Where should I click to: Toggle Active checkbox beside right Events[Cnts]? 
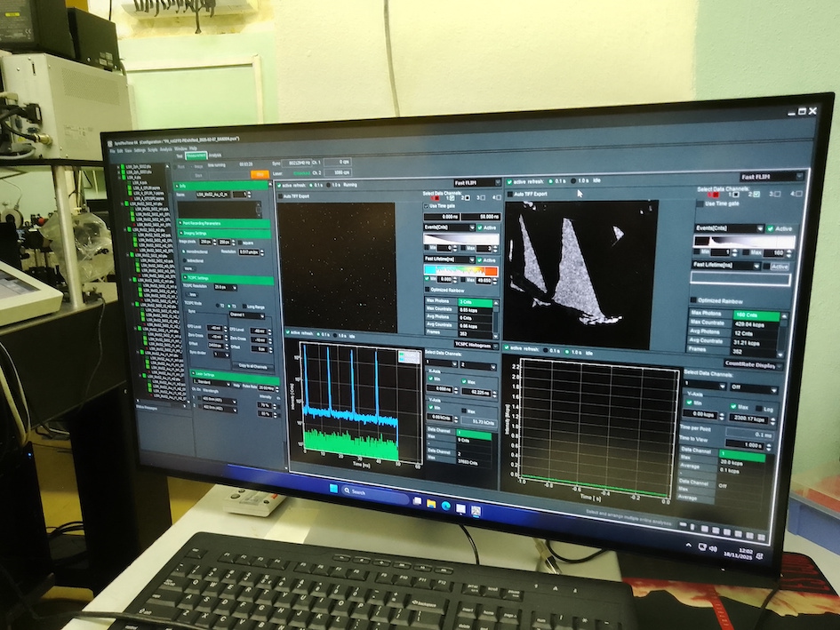coord(770,228)
